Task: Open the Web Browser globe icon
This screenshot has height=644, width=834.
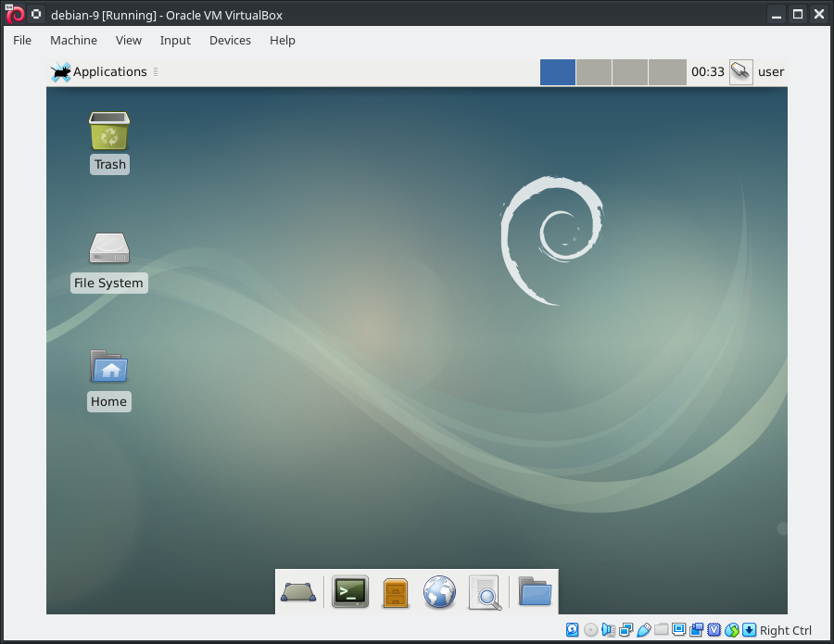Action: coord(440,591)
